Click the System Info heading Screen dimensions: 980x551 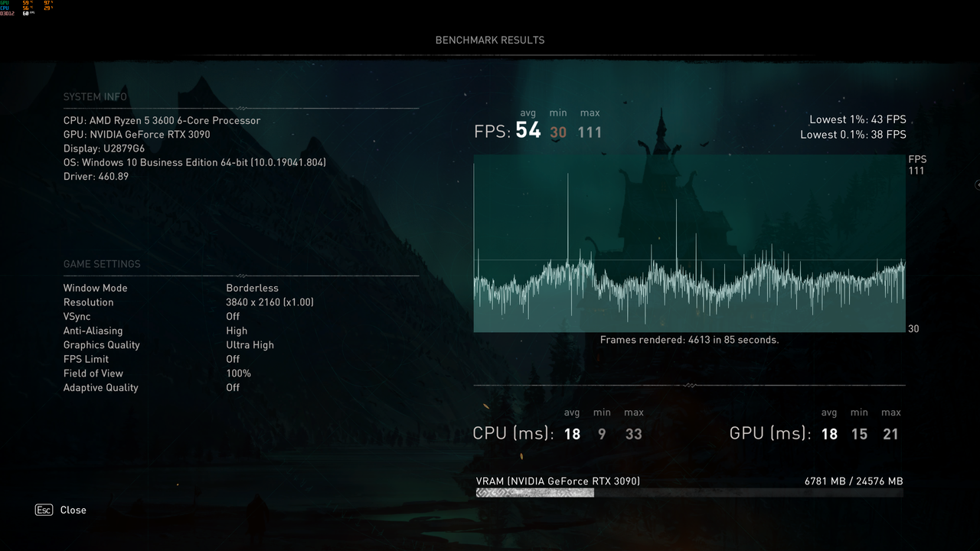point(95,97)
